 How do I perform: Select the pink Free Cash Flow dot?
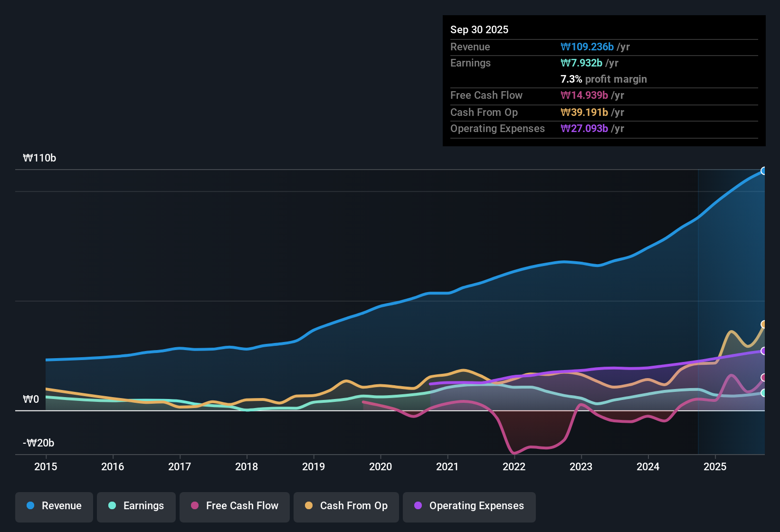[194, 505]
